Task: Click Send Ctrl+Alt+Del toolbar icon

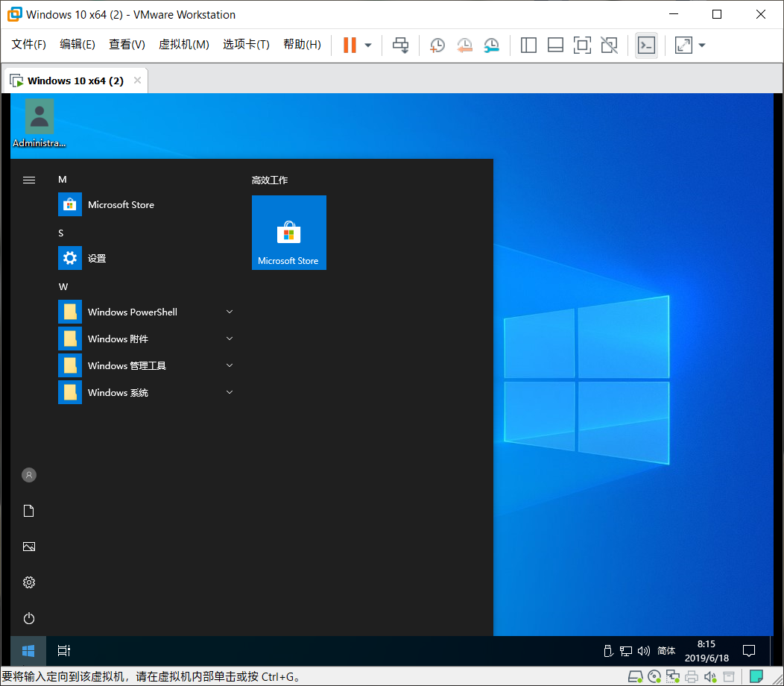Action: coord(401,45)
